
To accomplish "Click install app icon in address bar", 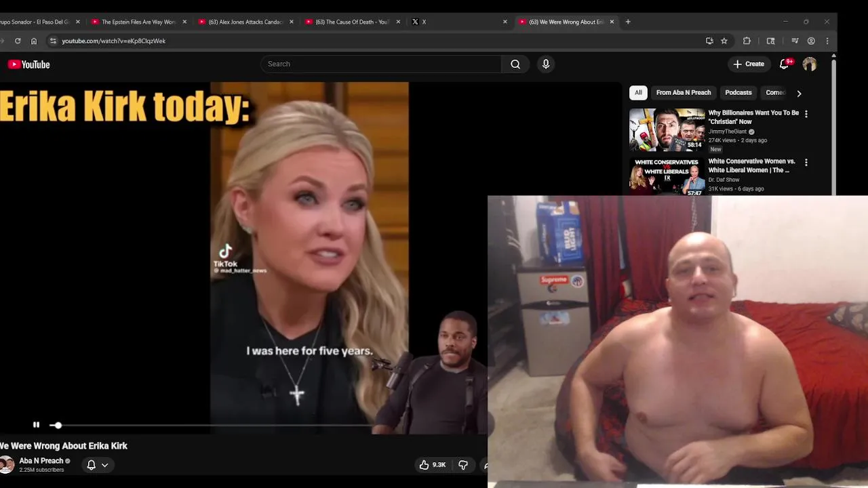I will click(709, 41).
